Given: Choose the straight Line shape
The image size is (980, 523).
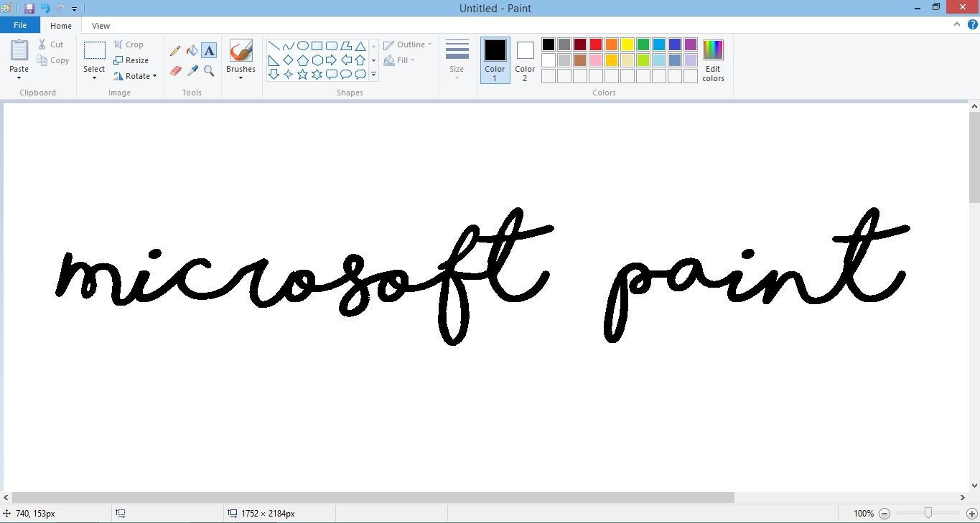Looking at the screenshot, I should (274, 46).
